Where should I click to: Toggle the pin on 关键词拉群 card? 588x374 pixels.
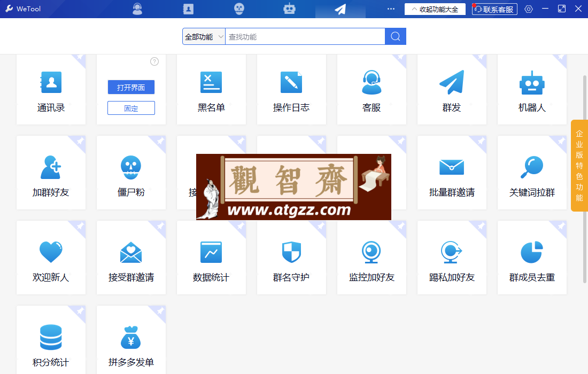[x=561, y=141]
